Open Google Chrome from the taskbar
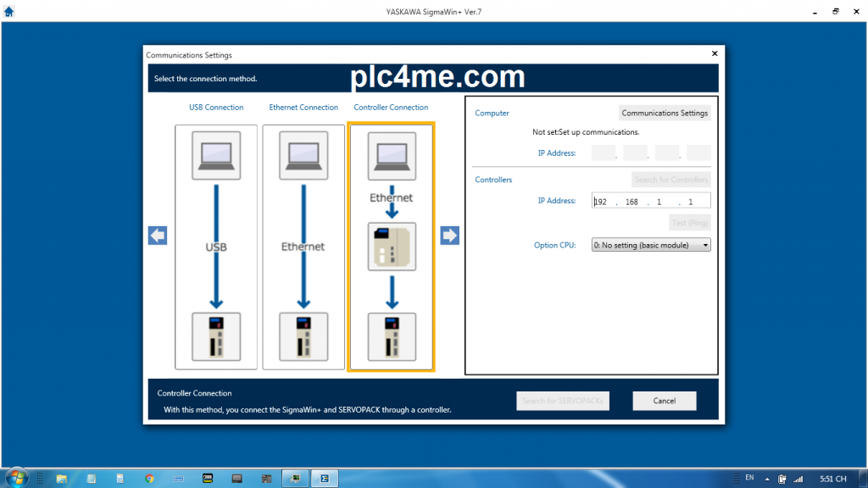Viewport: 868px width, 488px height. point(149,479)
